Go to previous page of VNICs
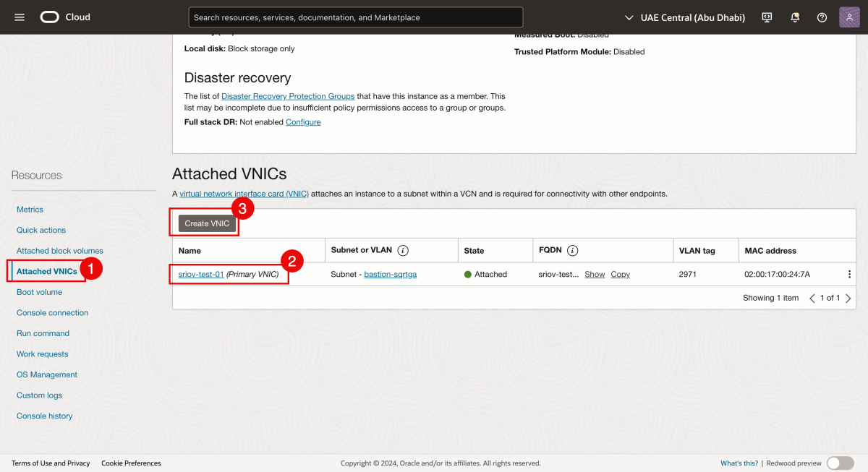Image resolution: width=868 pixels, height=472 pixels. coord(814,297)
